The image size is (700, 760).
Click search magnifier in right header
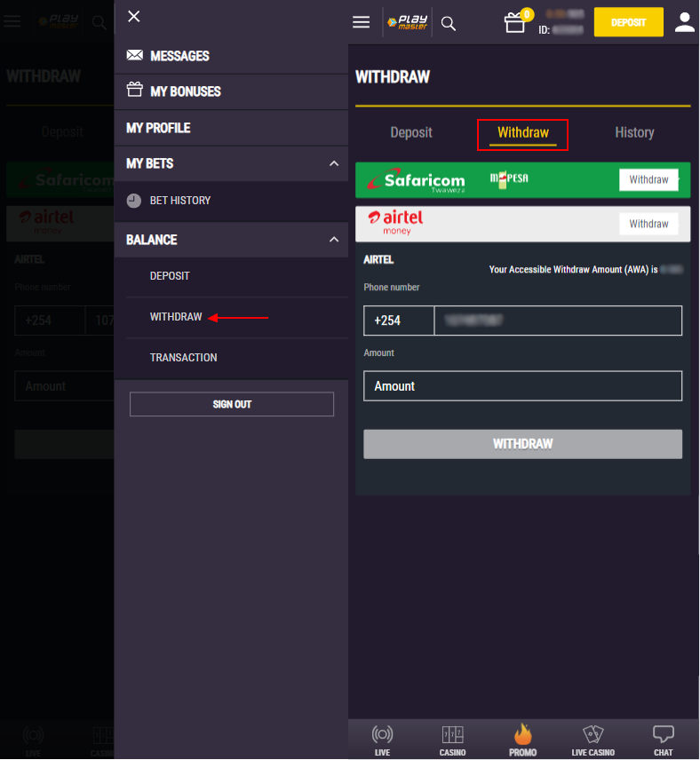tap(449, 23)
